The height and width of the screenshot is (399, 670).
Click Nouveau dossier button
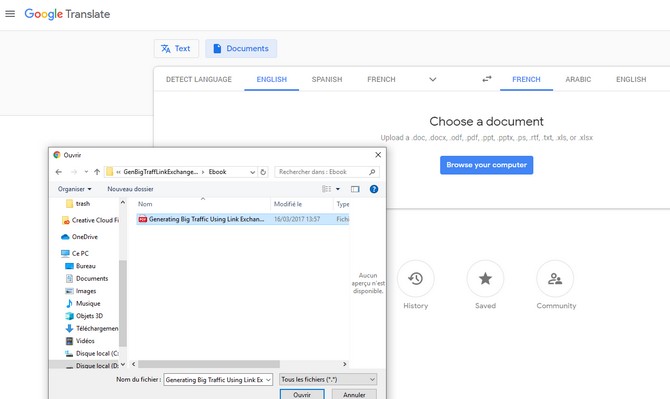130,189
